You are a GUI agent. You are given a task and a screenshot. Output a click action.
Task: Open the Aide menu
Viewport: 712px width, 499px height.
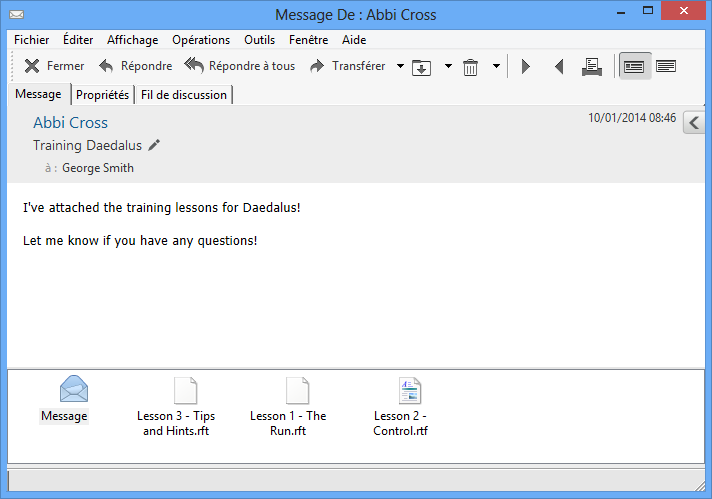[x=354, y=40]
